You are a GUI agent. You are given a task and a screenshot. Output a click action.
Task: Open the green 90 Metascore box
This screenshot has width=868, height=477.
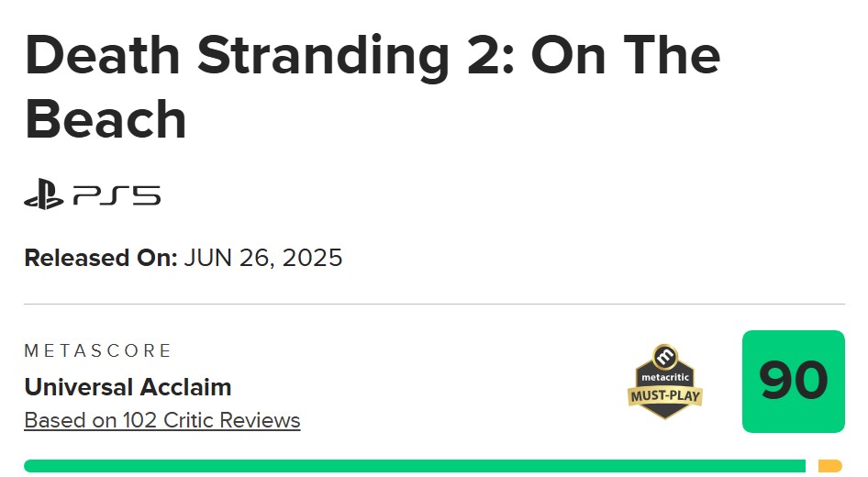[x=793, y=382]
